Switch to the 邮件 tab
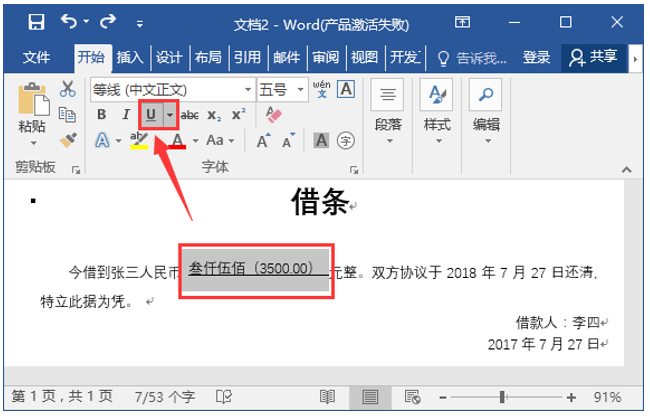The height and width of the screenshot is (416, 650). tap(286, 57)
